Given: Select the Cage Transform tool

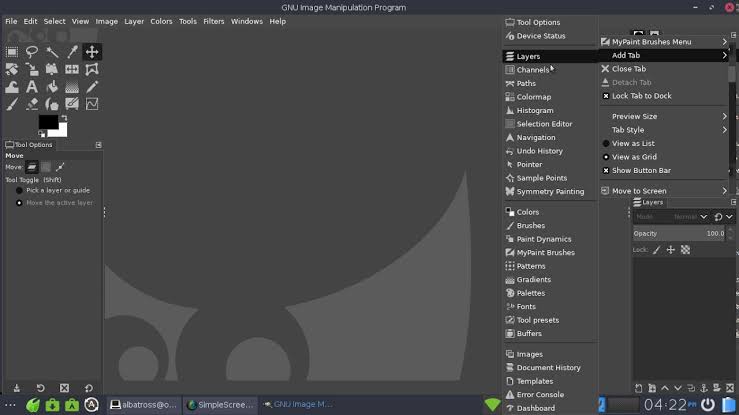Looking at the screenshot, I should tap(92, 69).
